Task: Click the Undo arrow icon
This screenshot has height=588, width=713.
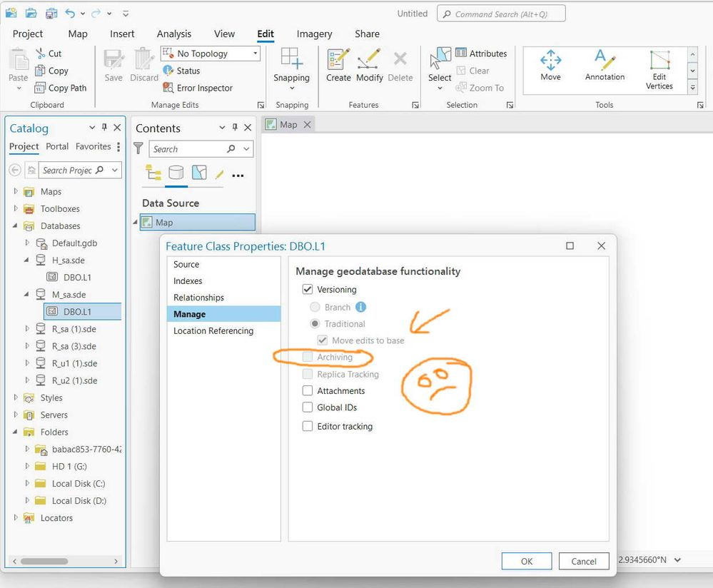Action: pyautogui.click(x=70, y=13)
